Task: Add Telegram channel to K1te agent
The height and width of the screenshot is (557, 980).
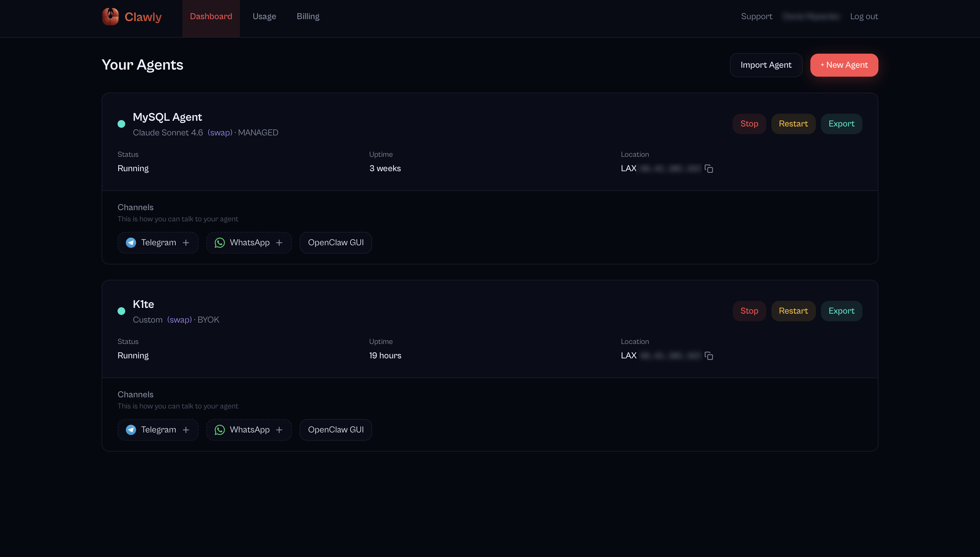Action: [x=158, y=430]
